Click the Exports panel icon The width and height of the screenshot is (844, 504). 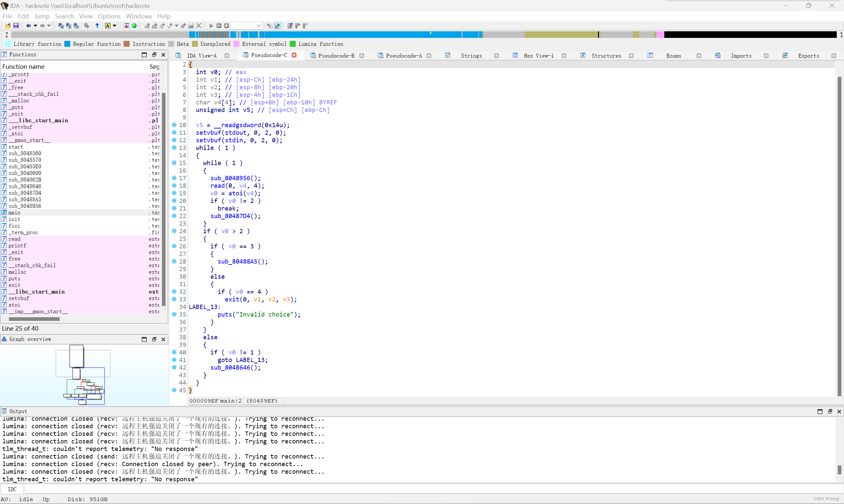pyautogui.click(x=784, y=55)
